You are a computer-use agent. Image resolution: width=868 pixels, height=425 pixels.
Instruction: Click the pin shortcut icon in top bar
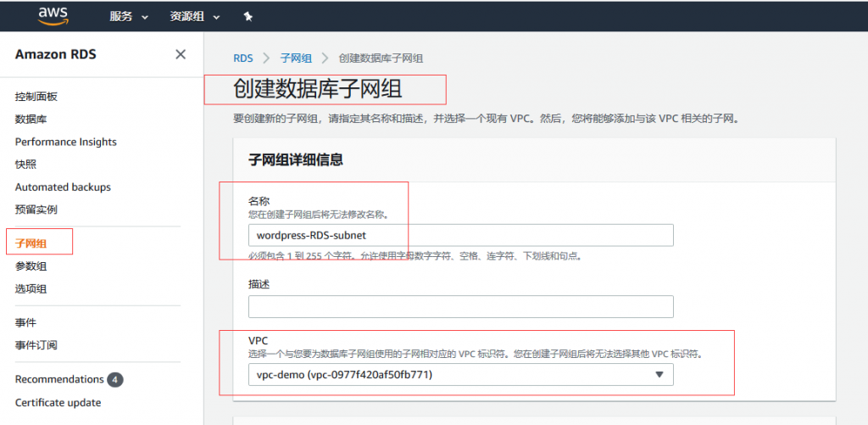pos(248,17)
